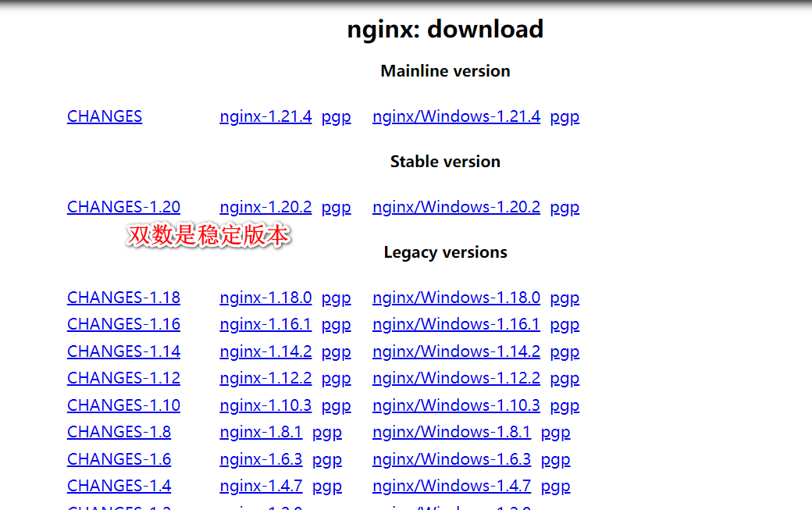Download nginx-1.18.0 source
Screen dimensions: 812x510
point(265,298)
